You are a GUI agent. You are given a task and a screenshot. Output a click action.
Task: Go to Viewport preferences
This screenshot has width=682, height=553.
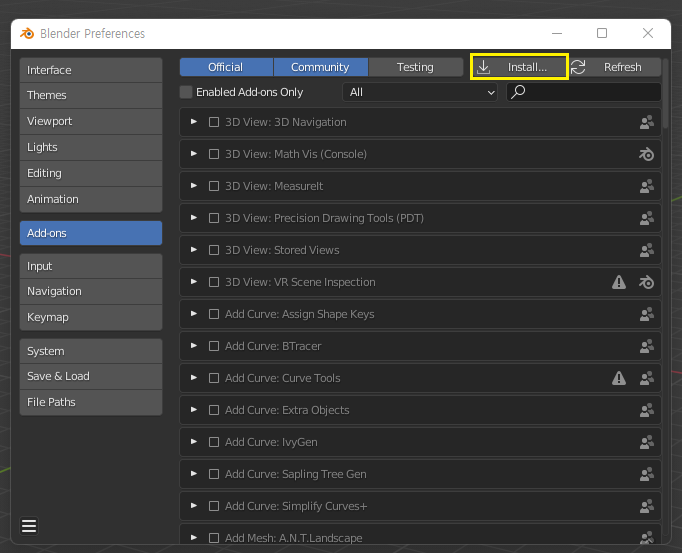pyautogui.click(x=91, y=121)
